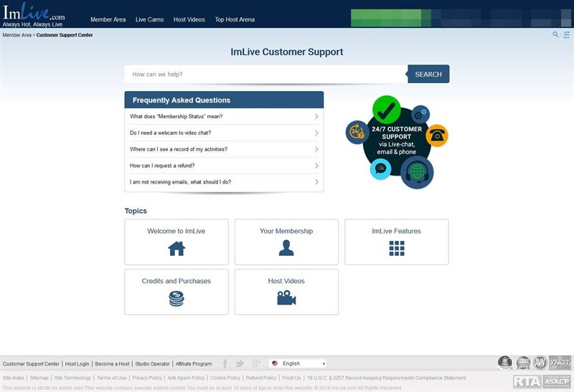Open Privacy Policy footer link

(147, 378)
